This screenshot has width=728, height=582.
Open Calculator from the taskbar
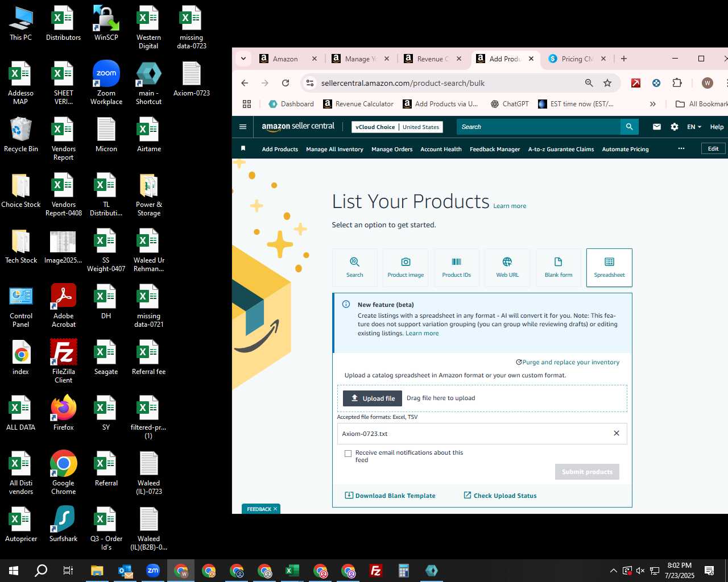[404, 571]
